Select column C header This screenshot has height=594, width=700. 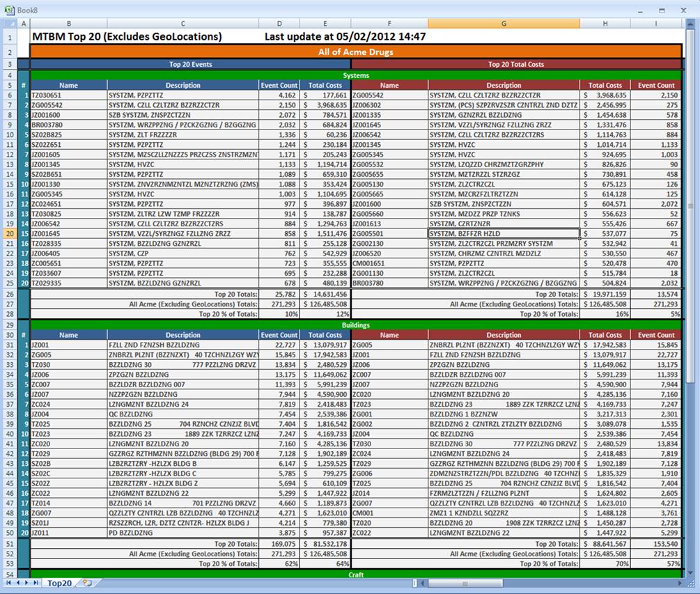(x=183, y=24)
